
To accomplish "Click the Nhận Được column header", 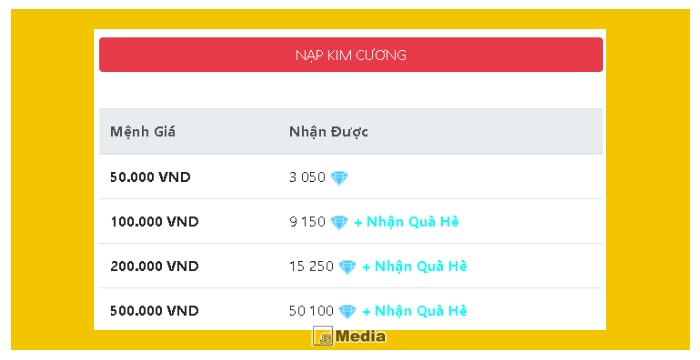I will (329, 132).
